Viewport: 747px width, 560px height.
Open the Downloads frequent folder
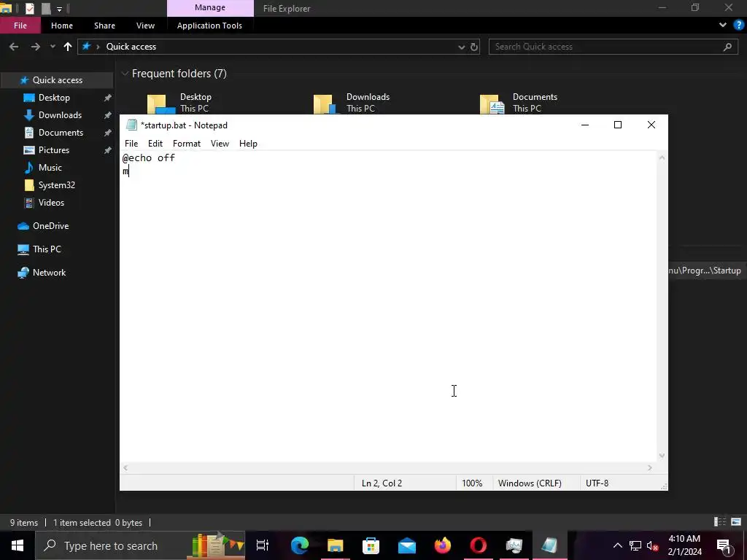pos(352,102)
